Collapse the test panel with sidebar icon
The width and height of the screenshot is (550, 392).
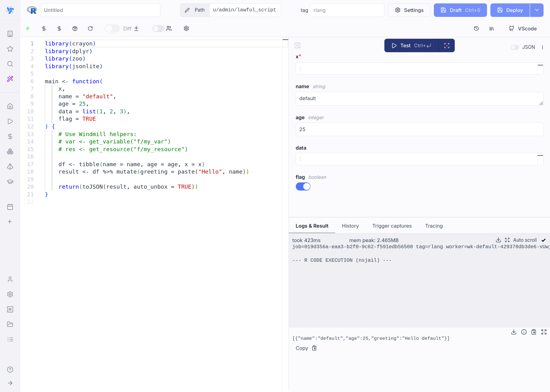pos(297,45)
